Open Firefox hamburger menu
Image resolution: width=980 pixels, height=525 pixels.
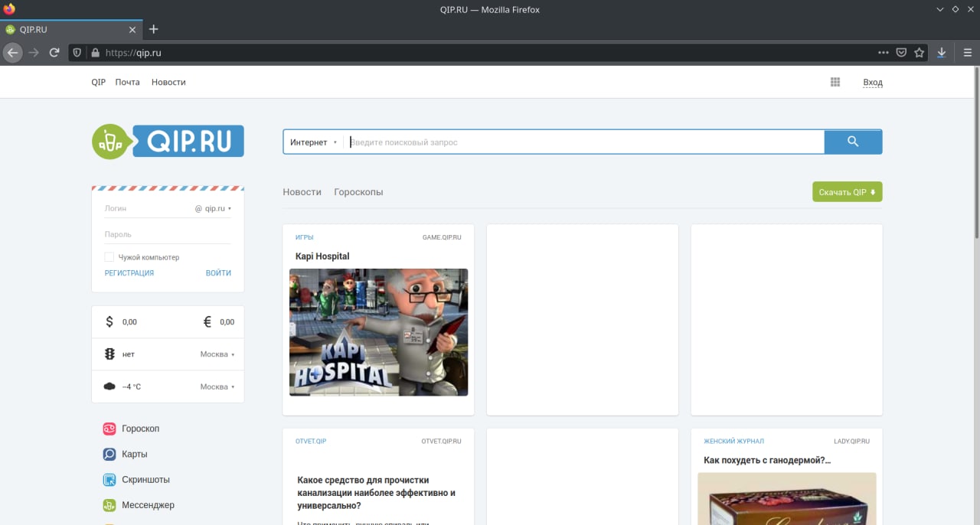click(x=967, y=53)
